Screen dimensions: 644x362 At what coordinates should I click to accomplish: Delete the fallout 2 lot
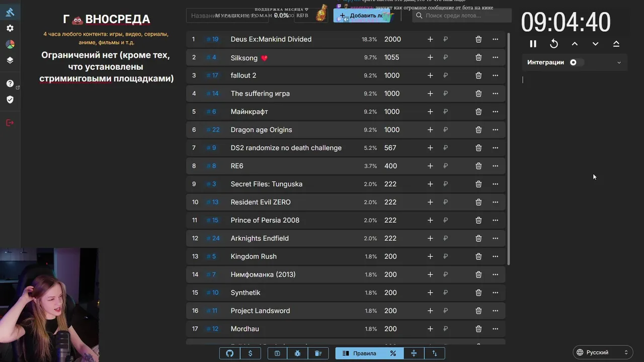(478, 75)
